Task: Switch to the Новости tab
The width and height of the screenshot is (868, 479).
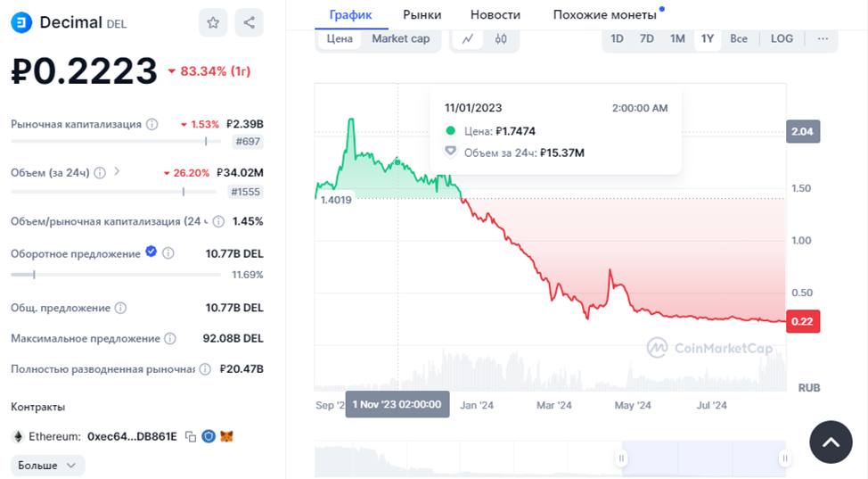Action: click(x=495, y=14)
